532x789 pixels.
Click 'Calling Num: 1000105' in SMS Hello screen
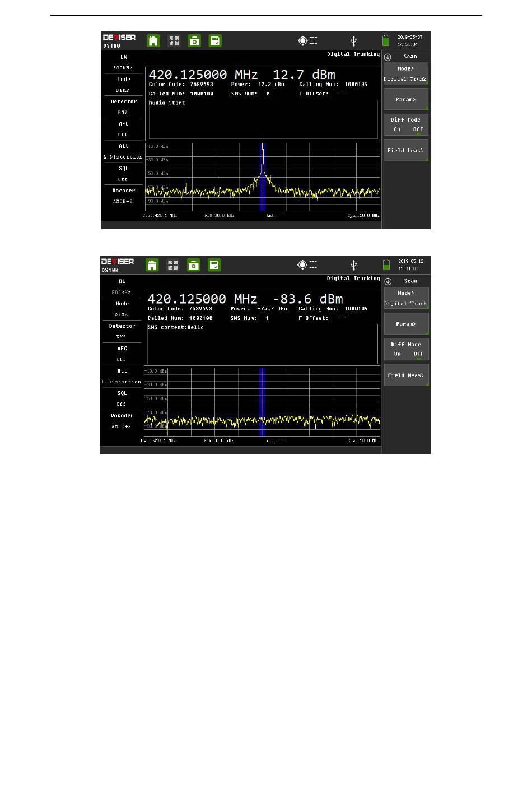[333, 309]
